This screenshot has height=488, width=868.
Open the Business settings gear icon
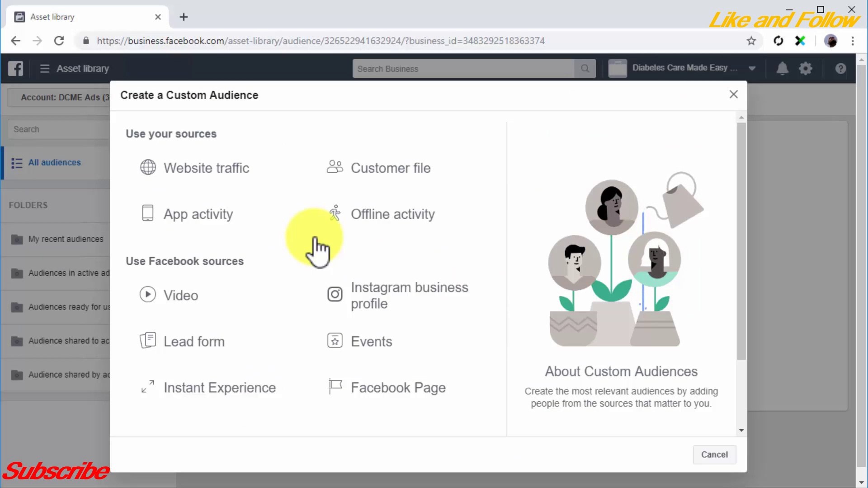(806, 68)
